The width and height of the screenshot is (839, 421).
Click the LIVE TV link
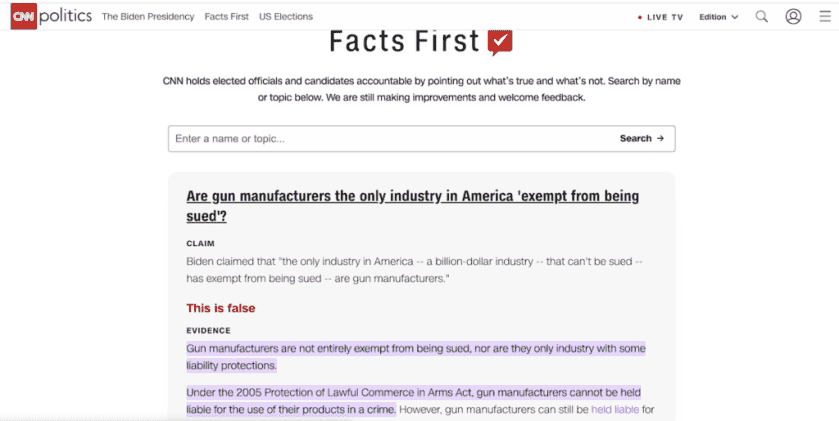click(x=665, y=17)
